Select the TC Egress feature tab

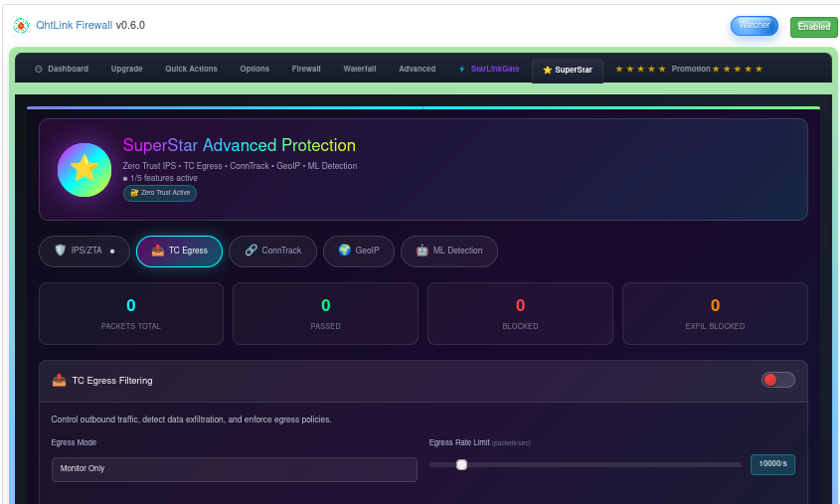pyautogui.click(x=180, y=252)
